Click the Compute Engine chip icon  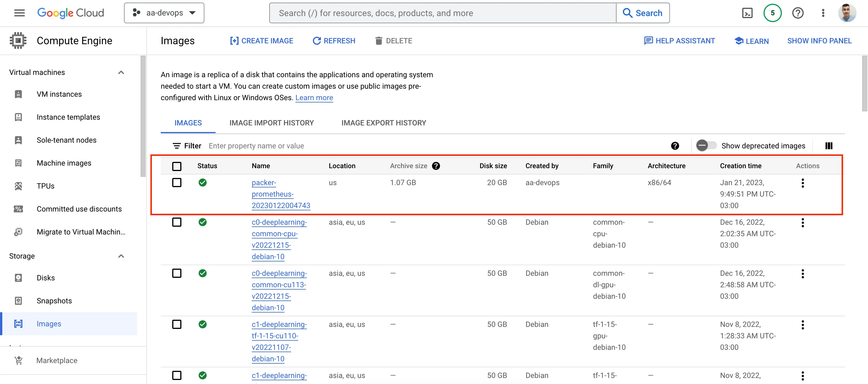click(x=18, y=40)
